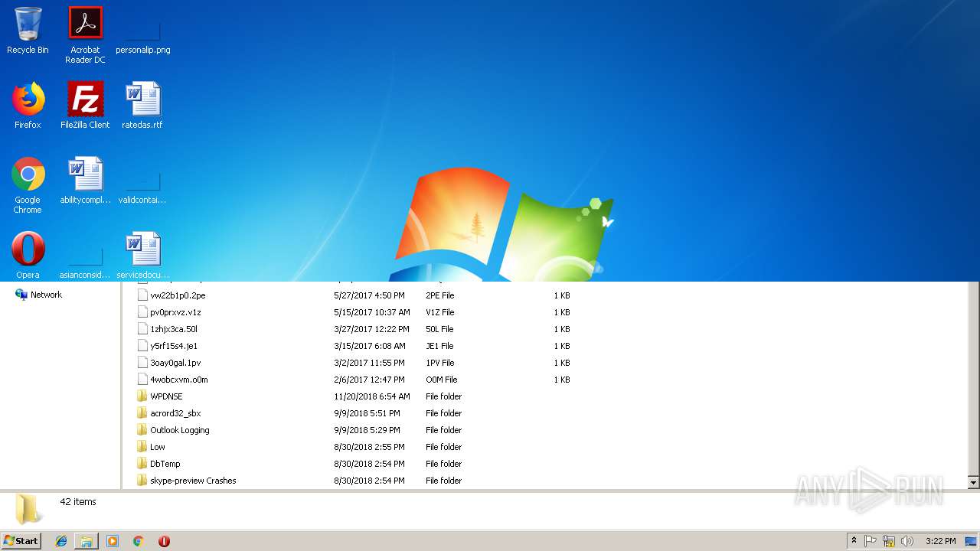Click the scrollbar down arrow in file list
Viewport: 980px width, 551px height.
pos(974,483)
